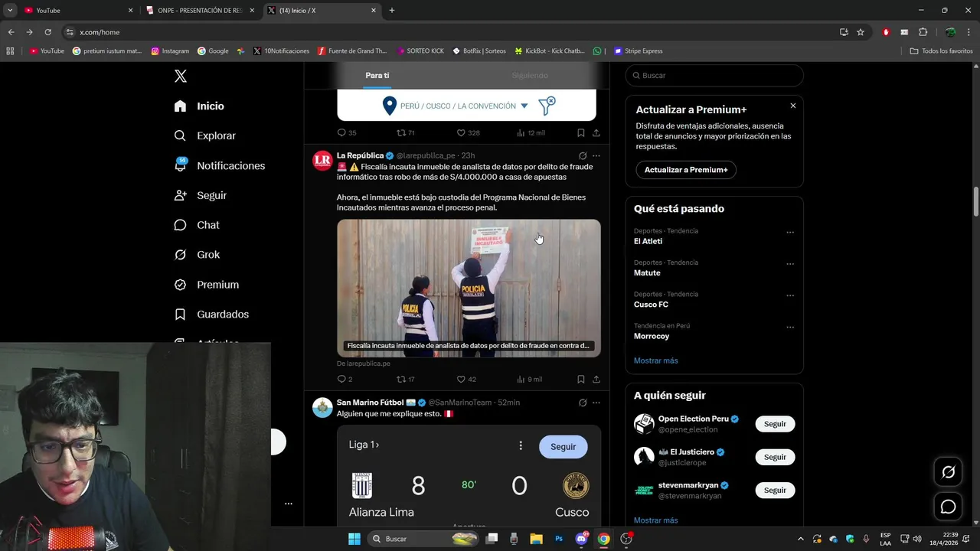
Task: Switch to the Para ti tab
Action: coord(377,76)
